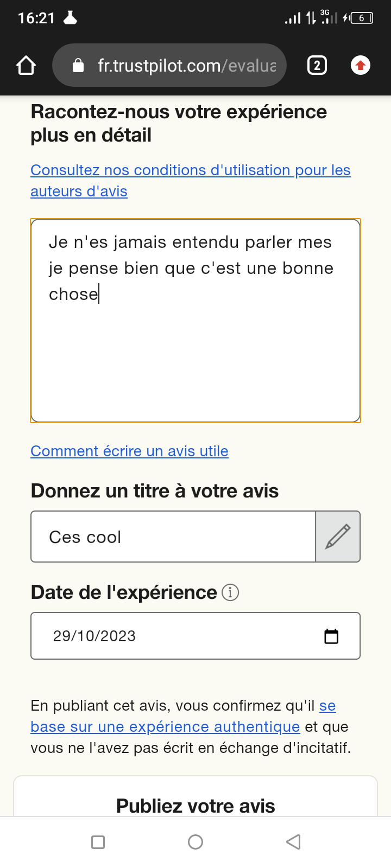The width and height of the screenshot is (391, 868).
Task: Tap the fr.trustpilot.com address bar
Action: [x=187, y=66]
